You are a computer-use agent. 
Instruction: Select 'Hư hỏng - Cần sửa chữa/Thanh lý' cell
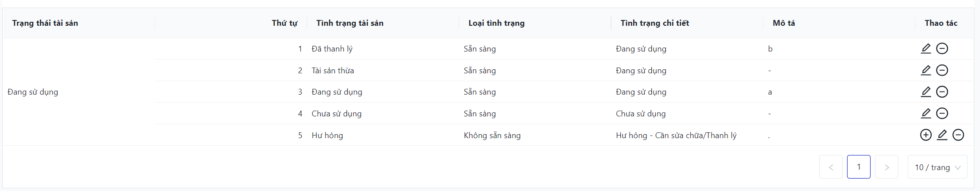tap(676, 135)
